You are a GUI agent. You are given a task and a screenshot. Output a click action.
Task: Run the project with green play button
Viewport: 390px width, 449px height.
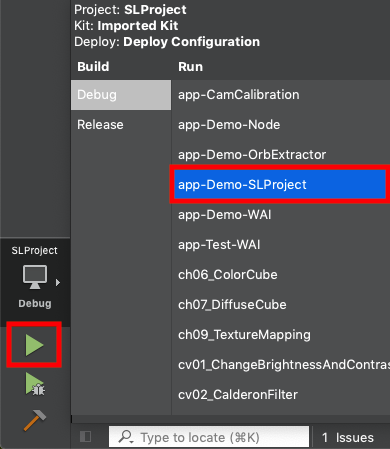tap(34, 345)
